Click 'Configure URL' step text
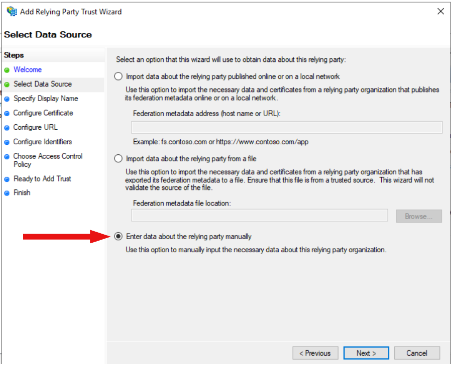451x367 pixels. tap(35, 127)
